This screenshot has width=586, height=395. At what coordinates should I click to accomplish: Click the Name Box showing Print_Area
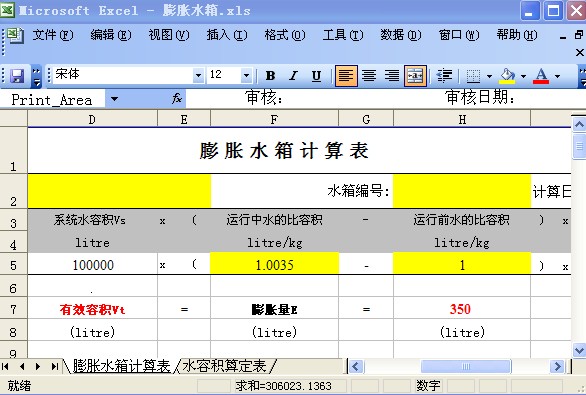(52, 99)
